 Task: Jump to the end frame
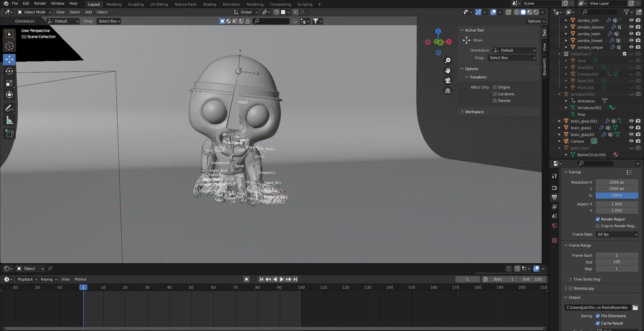coord(296,279)
